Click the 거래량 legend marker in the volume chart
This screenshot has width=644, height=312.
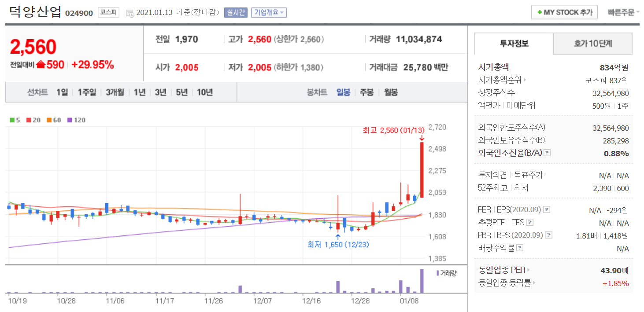pyautogui.click(x=437, y=273)
